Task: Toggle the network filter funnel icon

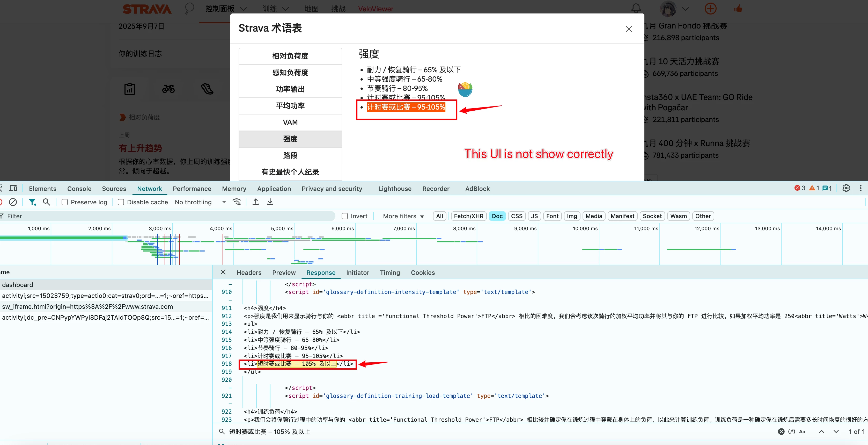Action: pos(32,202)
